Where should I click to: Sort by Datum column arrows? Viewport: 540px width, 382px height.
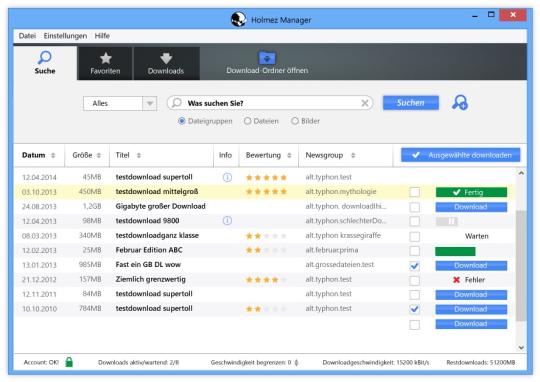pos(53,155)
